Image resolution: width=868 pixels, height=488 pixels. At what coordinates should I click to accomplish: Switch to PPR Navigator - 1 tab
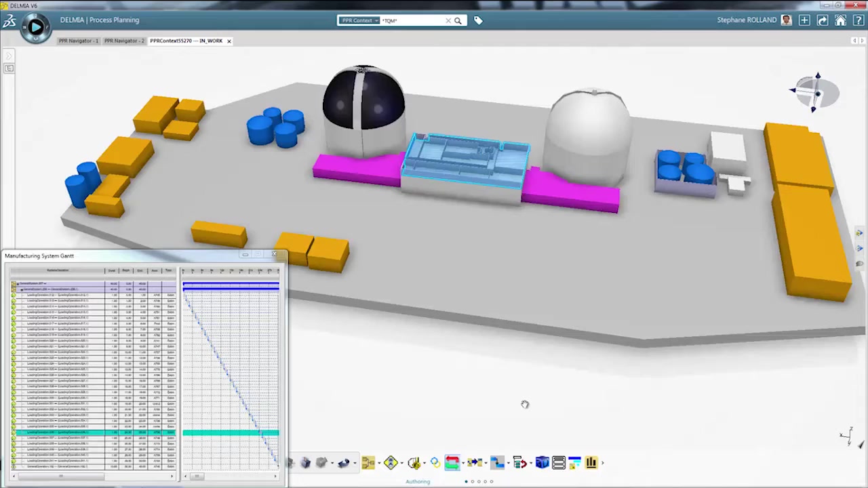point(78,41)
